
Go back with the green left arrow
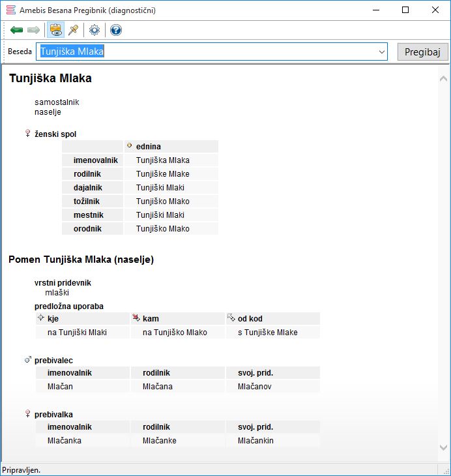(16, 30)
